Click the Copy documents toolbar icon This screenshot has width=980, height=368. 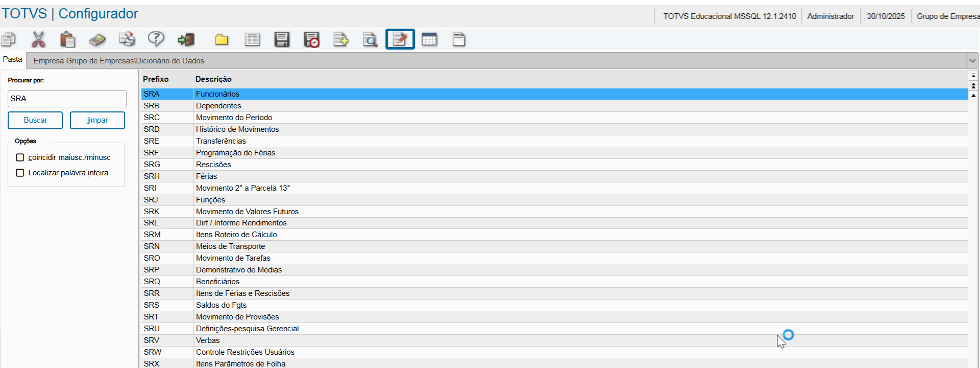9,39
